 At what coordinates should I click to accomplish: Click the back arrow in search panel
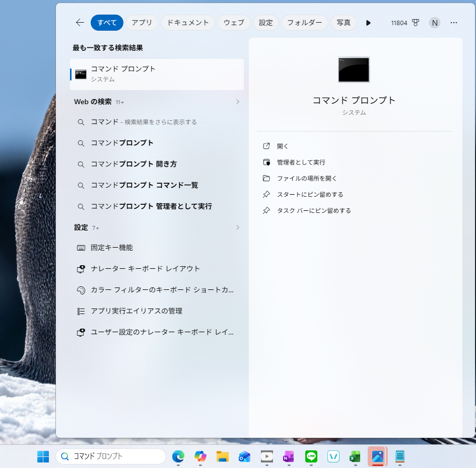point(80,23)
